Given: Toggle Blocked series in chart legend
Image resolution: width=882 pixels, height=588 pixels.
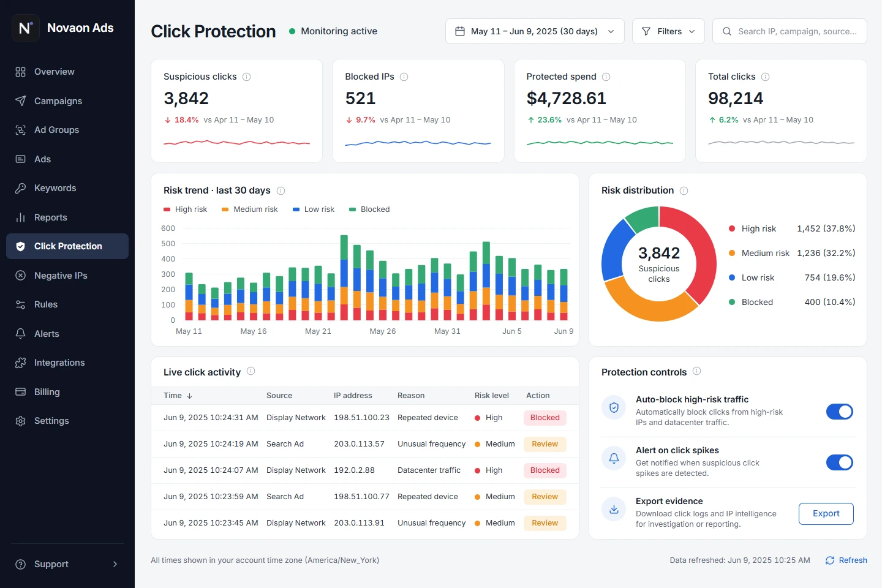Looking at the screenshot, I should [x=369, y=209].
